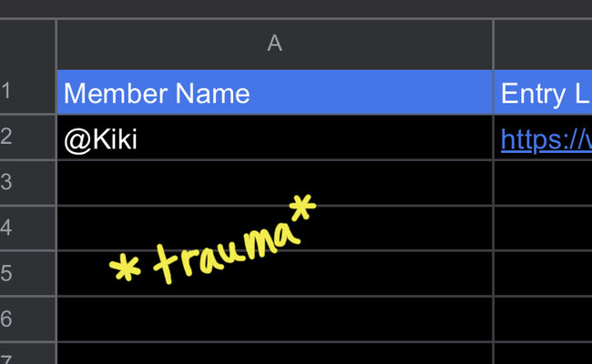The image size is (592, 364).
Task: Select row 5 header
Action: coord(27,274)
